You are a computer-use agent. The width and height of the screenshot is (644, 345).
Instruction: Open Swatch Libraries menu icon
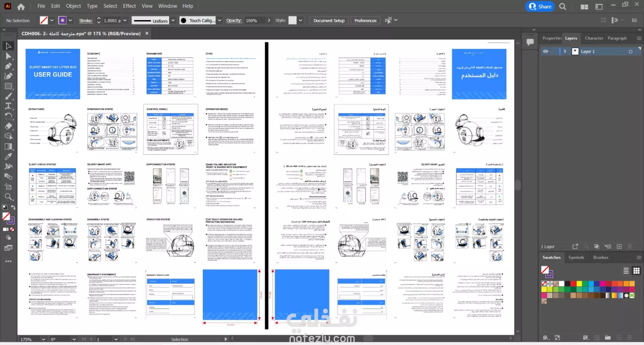click(x=546, y=338)
